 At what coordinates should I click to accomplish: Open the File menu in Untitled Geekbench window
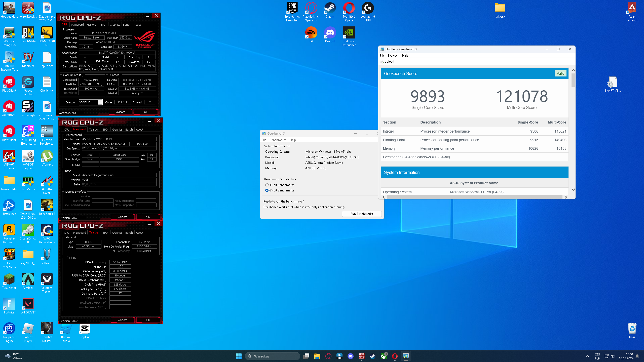coord(382,56)
